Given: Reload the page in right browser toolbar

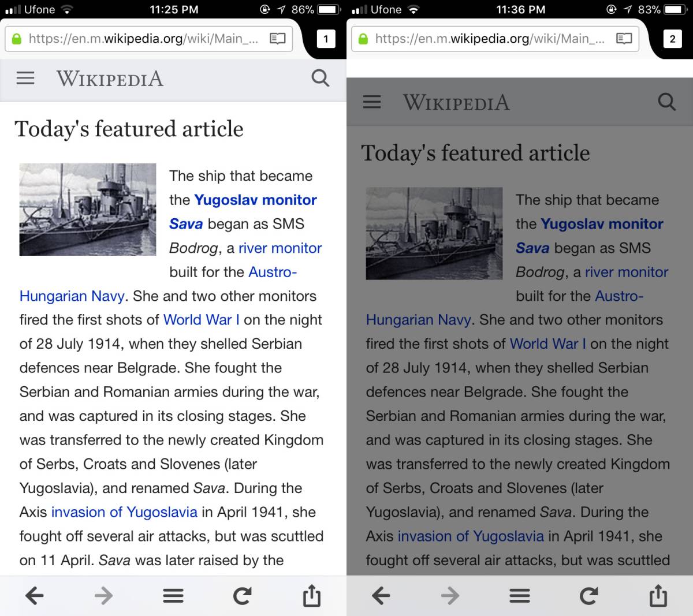Looking at the screenshot, I should click(589, 595).
